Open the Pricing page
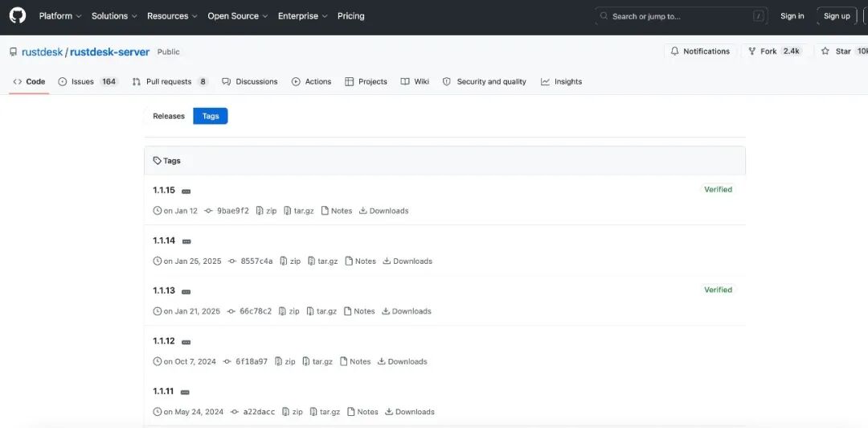The height and width of the screenshot is (428, 868). (x=351, y=16)
